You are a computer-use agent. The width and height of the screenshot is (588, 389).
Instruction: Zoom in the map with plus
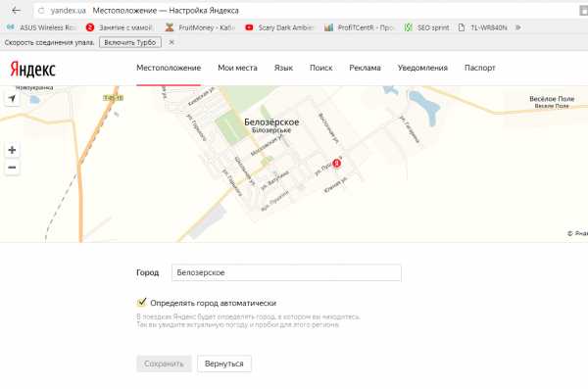[x=12, y=150]
